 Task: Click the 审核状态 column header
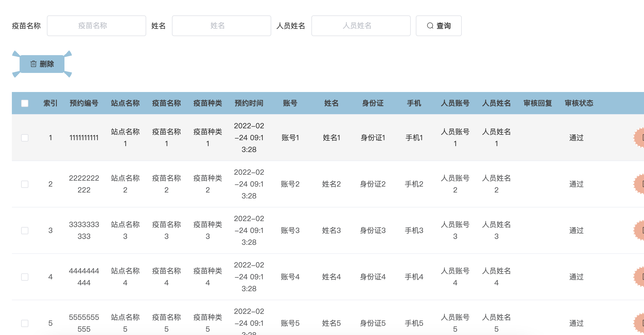point(579,103)
